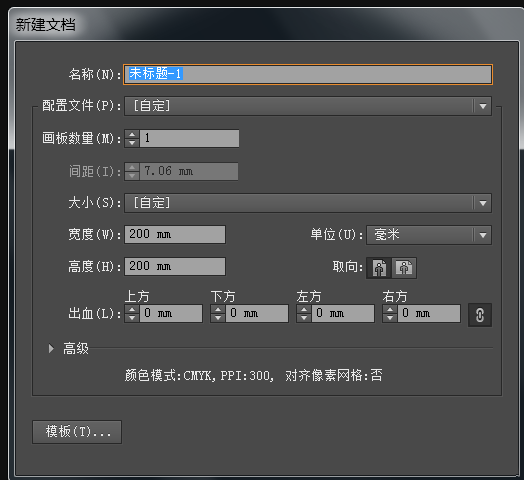Increase 上方 top bleed with up arrow

pyautogui.click(x=132, y=309)
